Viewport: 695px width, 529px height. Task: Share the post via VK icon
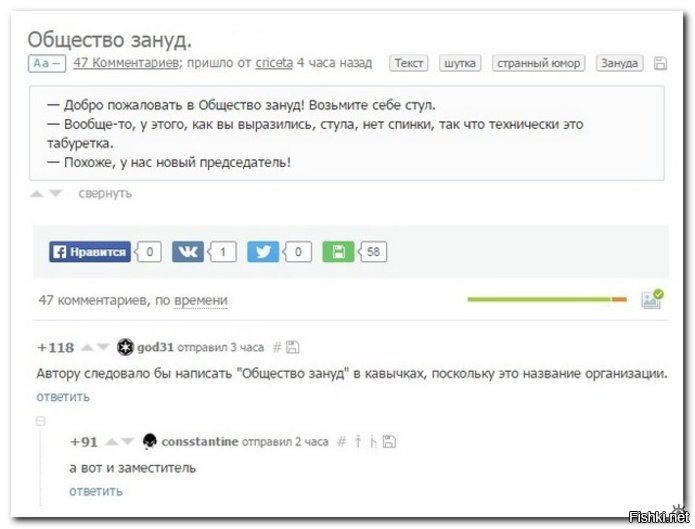(187, 252)
